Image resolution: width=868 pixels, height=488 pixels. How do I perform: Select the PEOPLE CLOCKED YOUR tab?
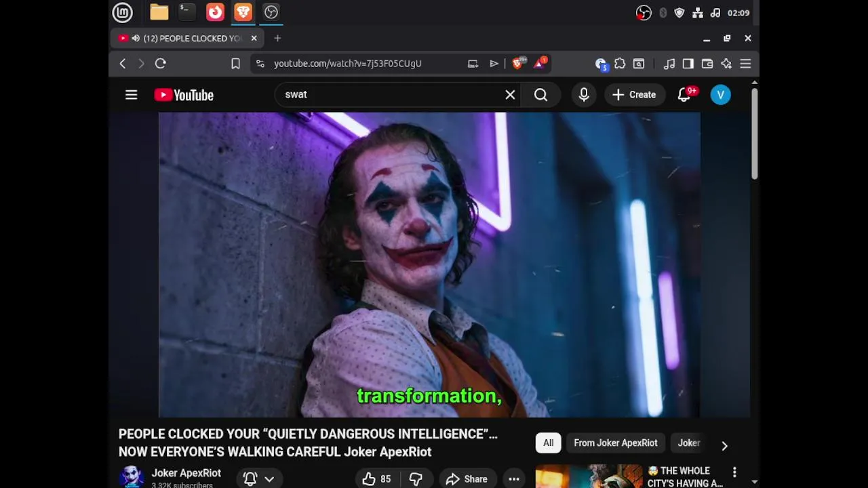187,39
